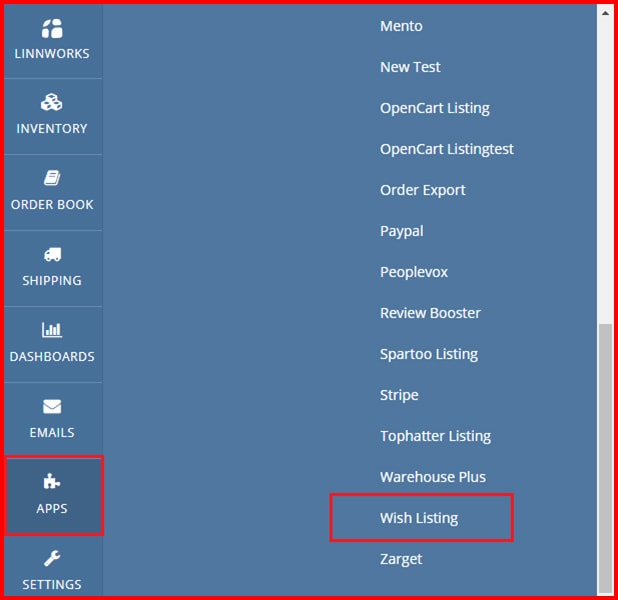Go to the INVENTORY label
Viewport: 618px width, 600px height.
tap(52, 129)
